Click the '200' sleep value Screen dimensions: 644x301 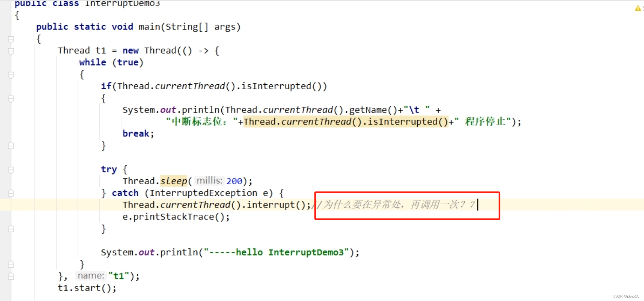[234, 181]
